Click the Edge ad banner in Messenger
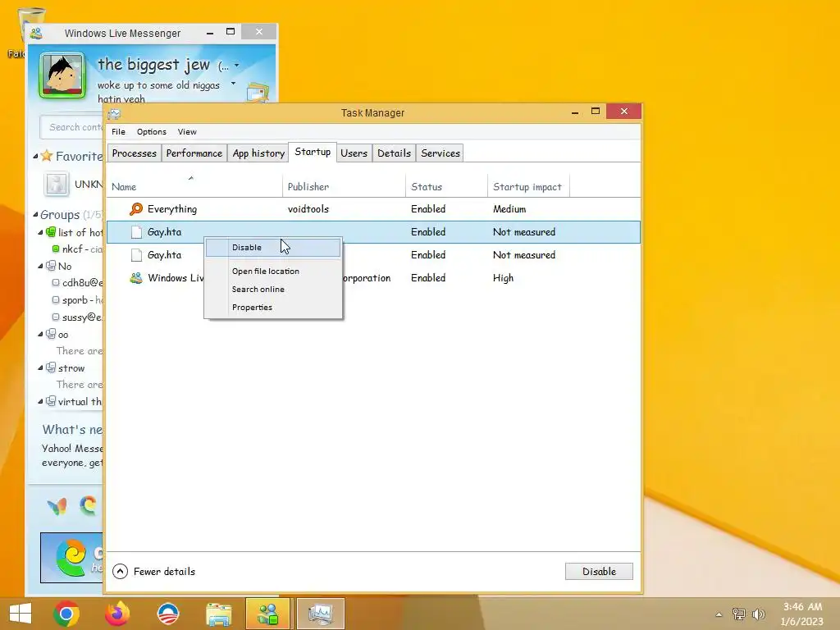The height and width of the screenshot is (630, 840). tap(72, 558)
